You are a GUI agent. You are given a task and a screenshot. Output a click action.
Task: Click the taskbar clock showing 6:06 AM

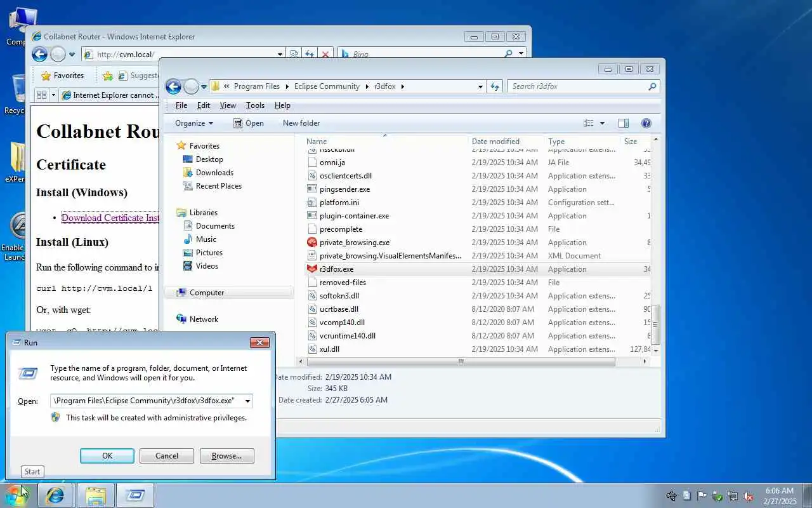click(779, 495)
